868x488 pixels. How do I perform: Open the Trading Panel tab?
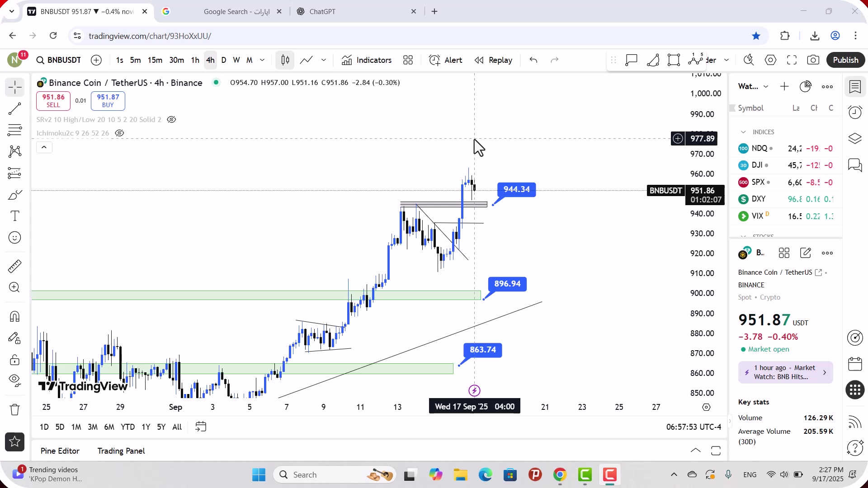(x=121, y=451)
